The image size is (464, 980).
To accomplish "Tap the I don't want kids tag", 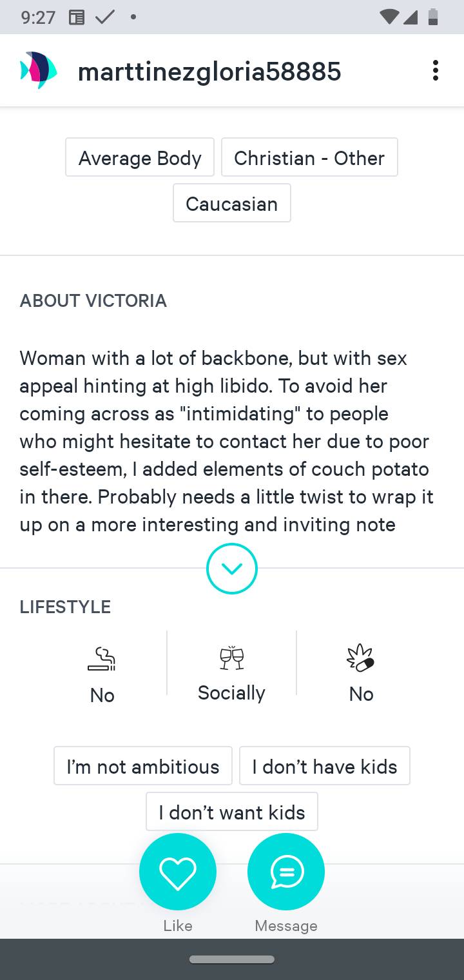I will [x=232, y=812].
